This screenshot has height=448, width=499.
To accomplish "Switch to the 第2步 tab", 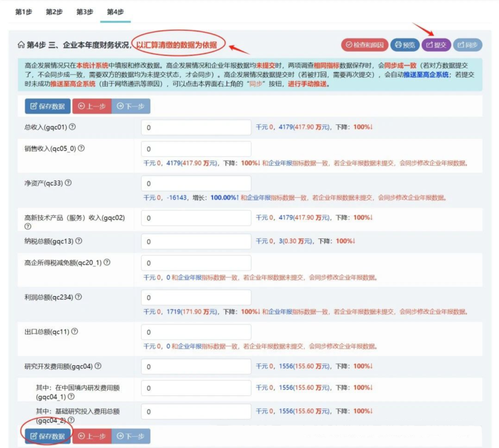I will point(52,13).
